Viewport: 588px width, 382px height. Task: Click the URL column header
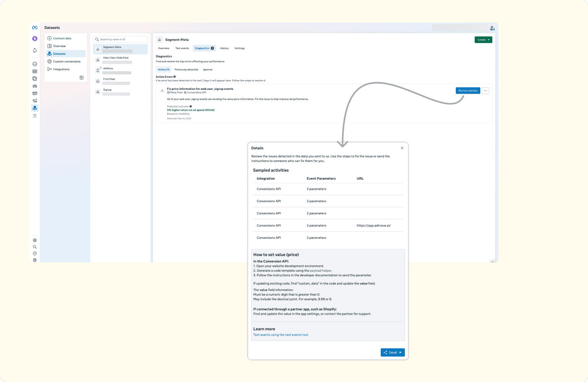[360, 179]
